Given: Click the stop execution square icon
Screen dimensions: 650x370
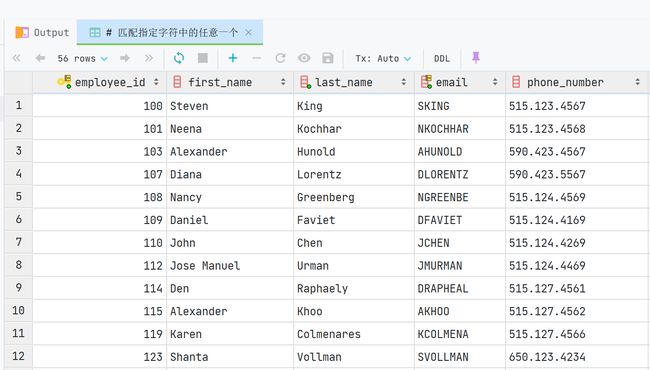Looking at the screenshot, I should pos(203,58).
